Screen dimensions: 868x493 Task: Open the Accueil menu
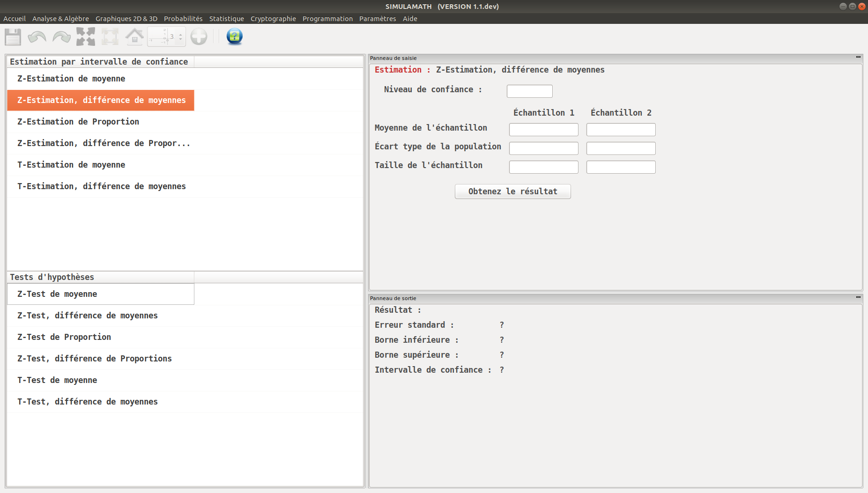click(15, 19)
